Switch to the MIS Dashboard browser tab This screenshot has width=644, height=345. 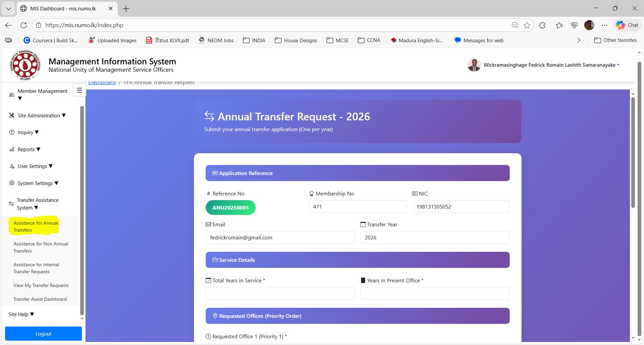pos(62,8)
